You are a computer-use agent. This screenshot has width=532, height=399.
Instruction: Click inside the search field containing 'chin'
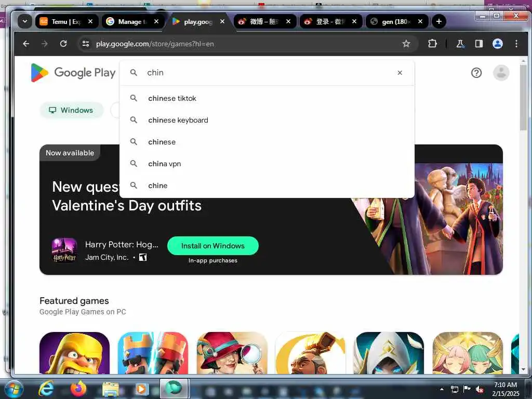[x=268, y=73]
